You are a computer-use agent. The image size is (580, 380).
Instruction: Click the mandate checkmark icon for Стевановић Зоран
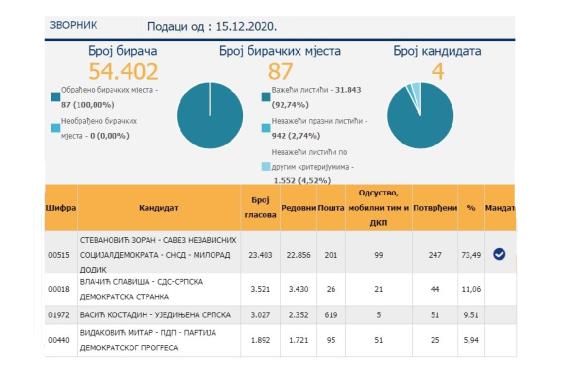pyautogui.click(x=499, y=254)
